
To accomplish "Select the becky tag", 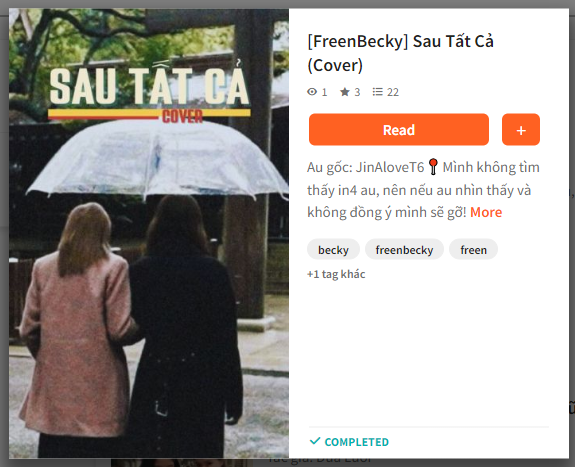I will [x=333, y=250].
